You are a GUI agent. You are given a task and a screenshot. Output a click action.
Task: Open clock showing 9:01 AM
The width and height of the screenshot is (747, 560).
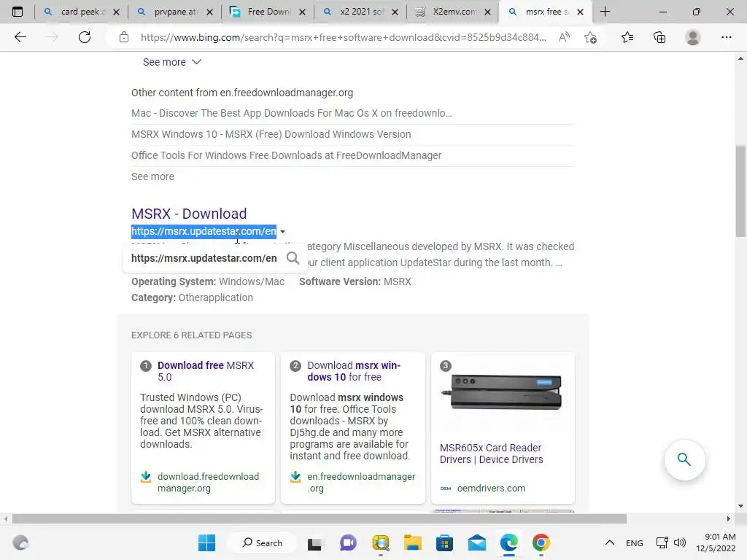coord(716,542)
